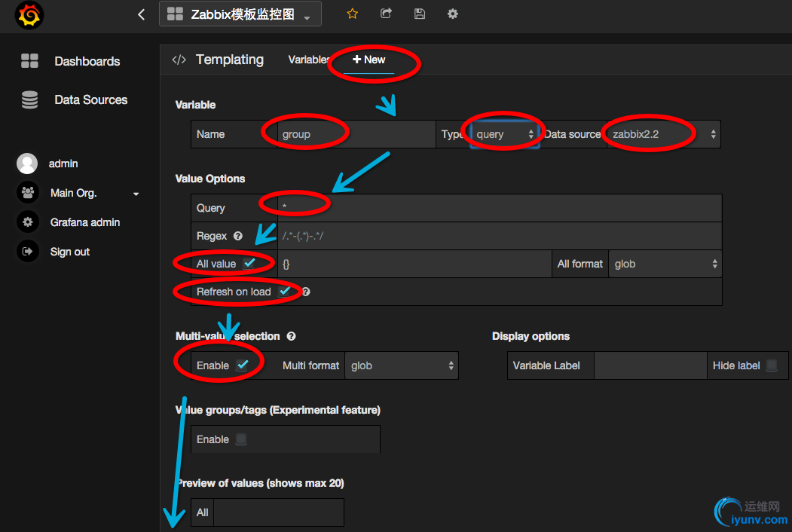Switch to the Variables tab

click(309, 60)
